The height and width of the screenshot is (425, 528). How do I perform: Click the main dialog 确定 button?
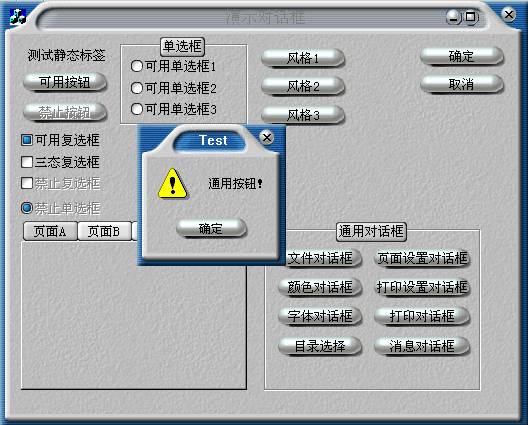[x=462, y=56]
